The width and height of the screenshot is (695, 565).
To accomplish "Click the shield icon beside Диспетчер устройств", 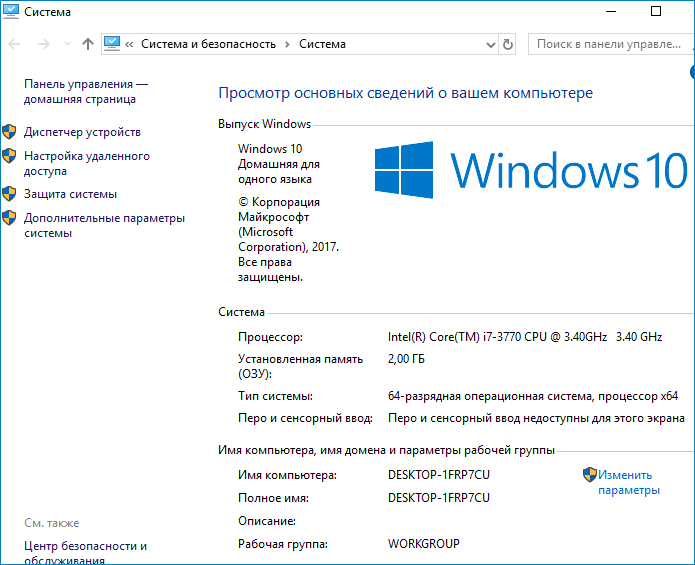I will [x=10, y=132].
